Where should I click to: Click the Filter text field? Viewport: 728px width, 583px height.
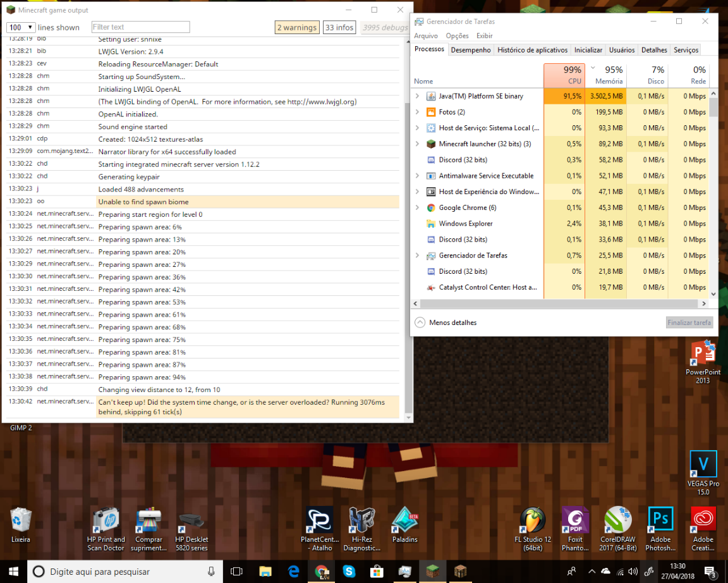point(141,27)
